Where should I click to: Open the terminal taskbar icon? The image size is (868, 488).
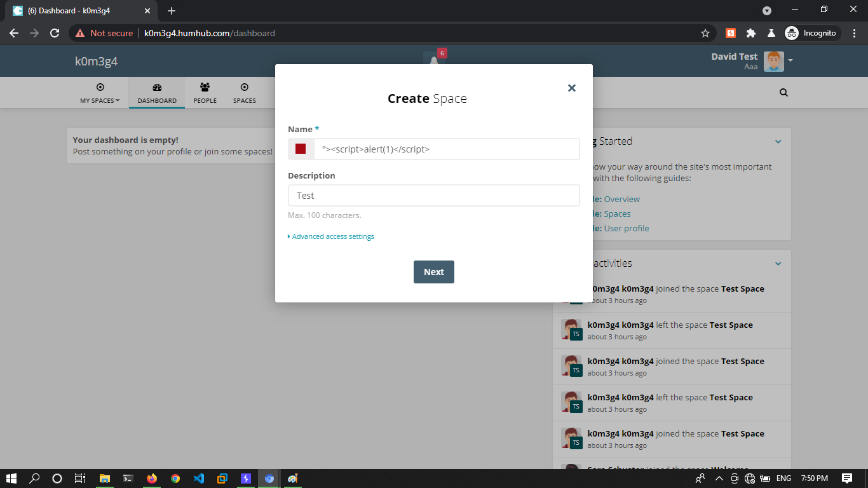click(128, 478)
